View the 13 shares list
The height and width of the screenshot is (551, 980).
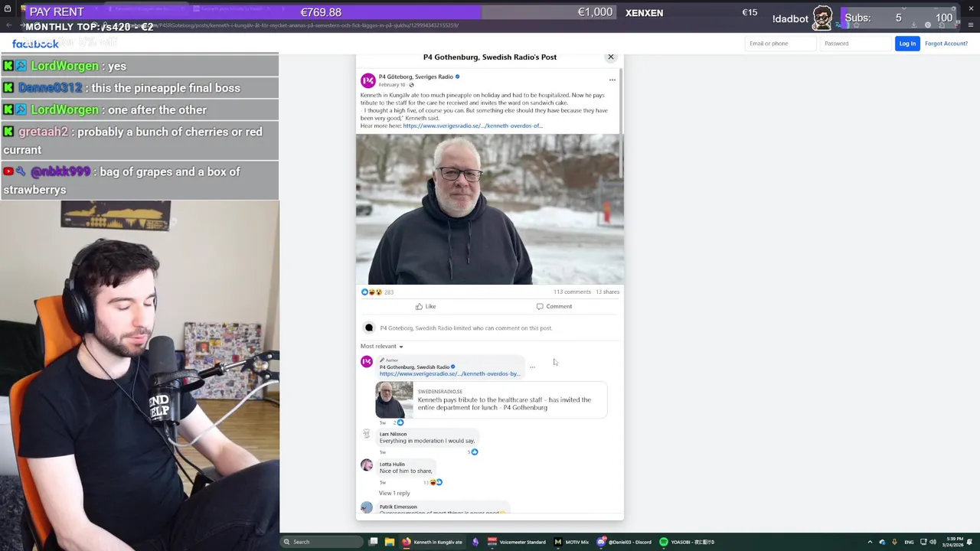point(607,292)
